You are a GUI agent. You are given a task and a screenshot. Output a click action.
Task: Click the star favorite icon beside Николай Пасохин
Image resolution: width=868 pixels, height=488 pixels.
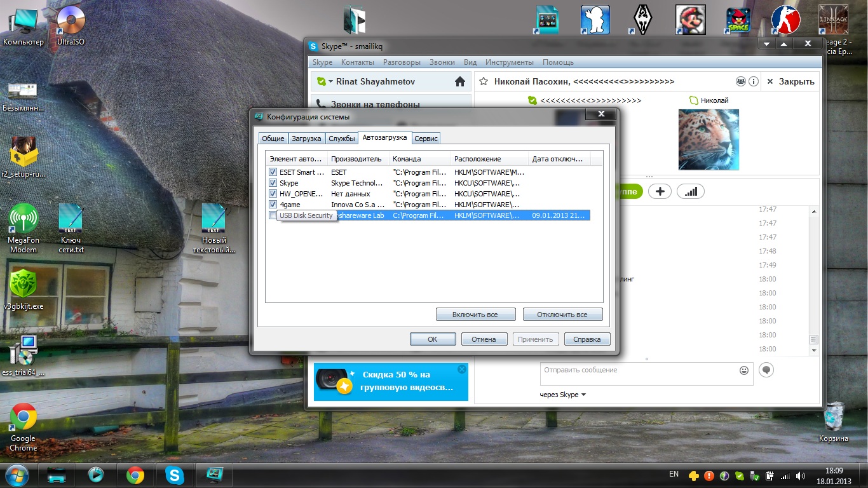[484, 81]
